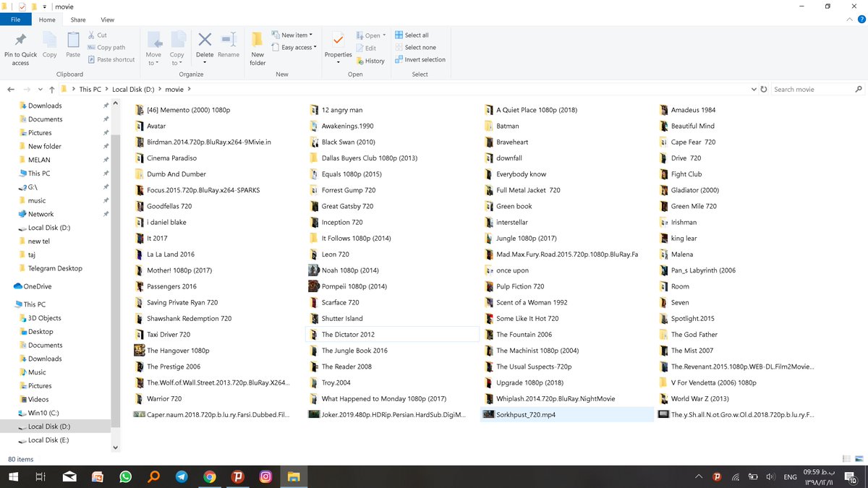Viewport: 868px width, 488px height.
Task: Go up one level with up arrow
Action: click(51, 90)
